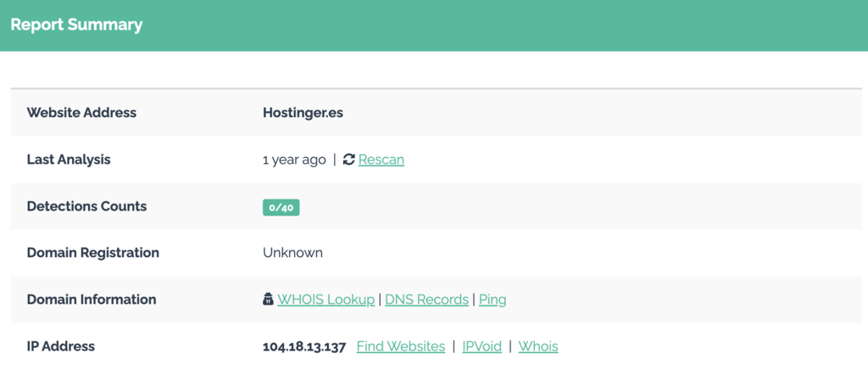Open the Rescan link

pos(381,160)
